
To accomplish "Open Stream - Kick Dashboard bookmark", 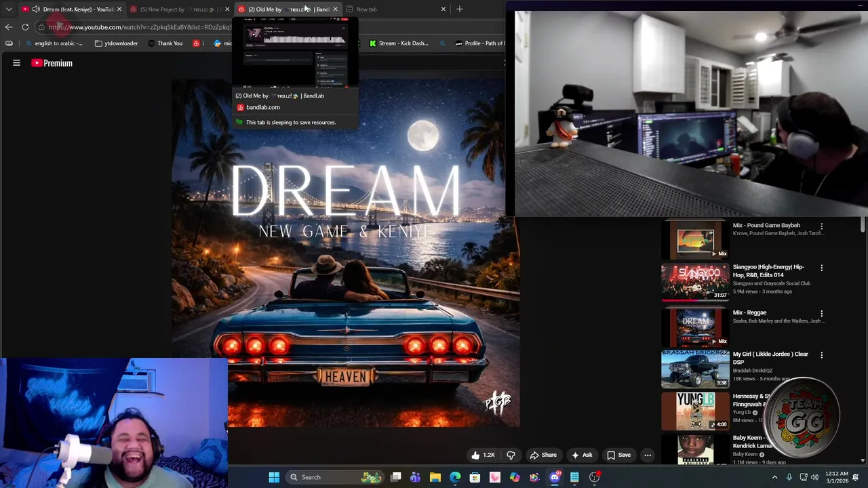I will point(399,43).
